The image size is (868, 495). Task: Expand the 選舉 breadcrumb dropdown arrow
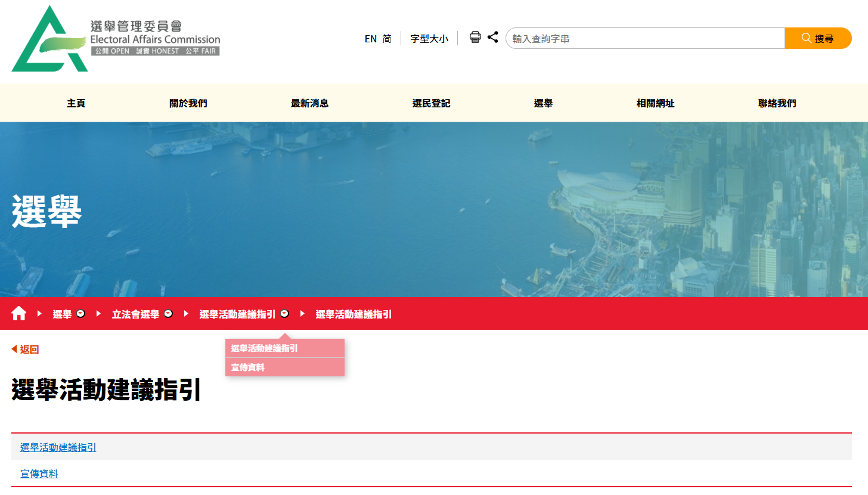point(81,314)
